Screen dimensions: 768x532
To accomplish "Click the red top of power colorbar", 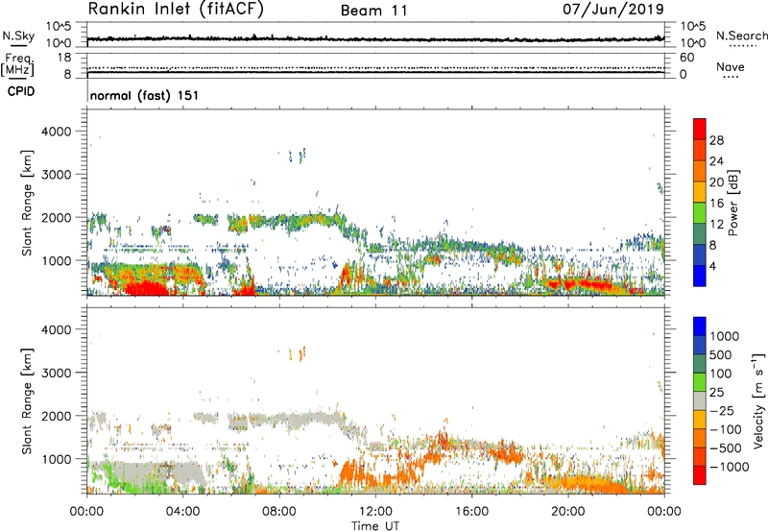I will tap(700, 129).
